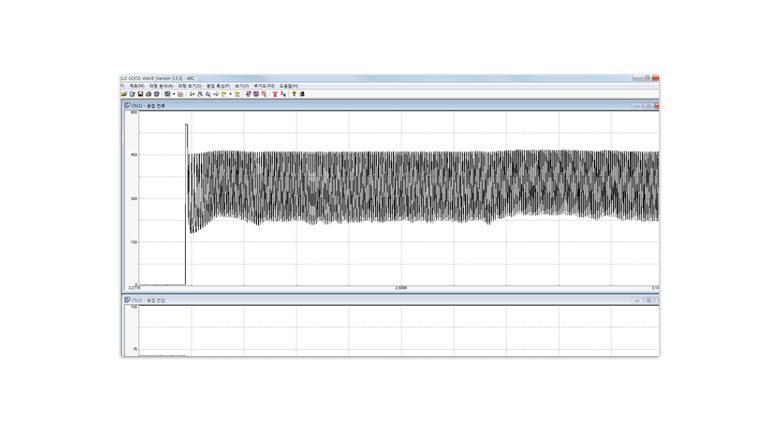The width and height of the screenshot is (780, 430).
Task: Click the pink chart toolbar icon
Action: [x=180, y=94]
